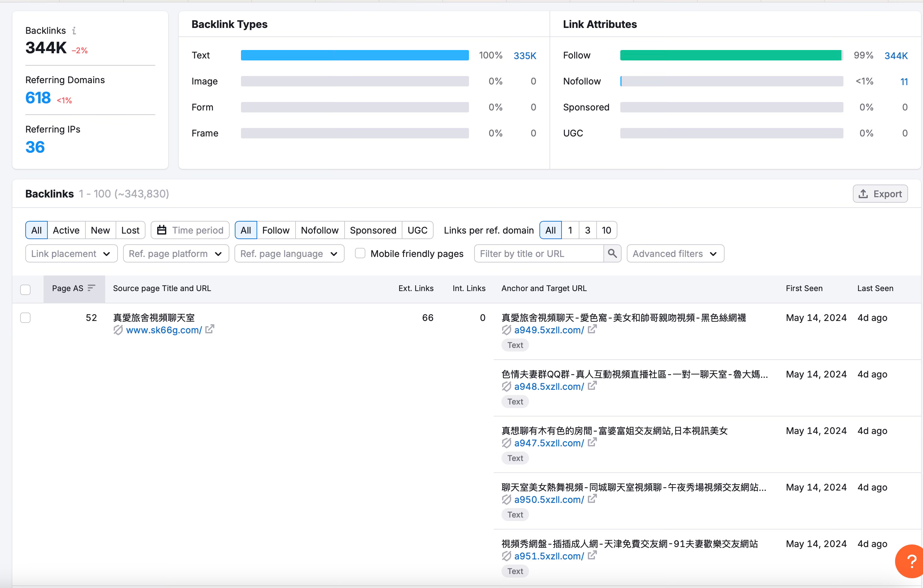
Task: Click the search magnifier icon in the filter box
Action: point(612,253)
